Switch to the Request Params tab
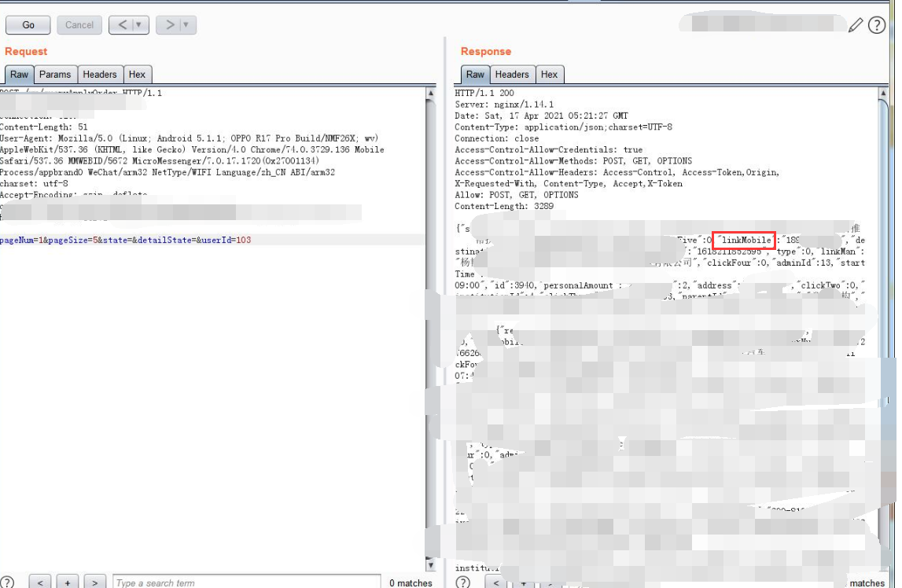The image size is (902, 588). [55, 74]
